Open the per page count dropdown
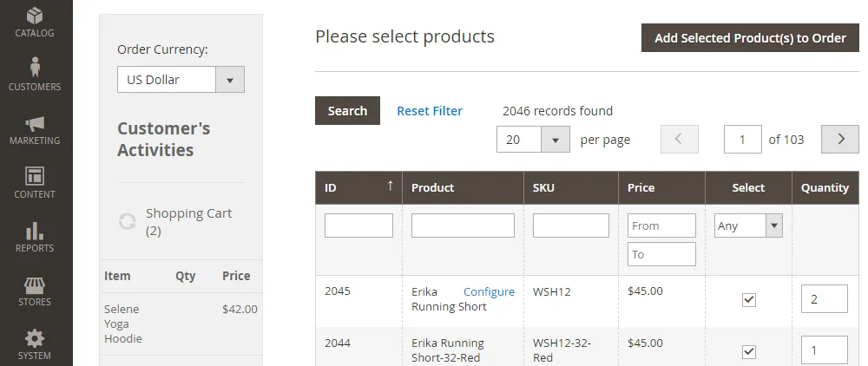The width and height of the screenshot is (868, 366). (533, 140)
